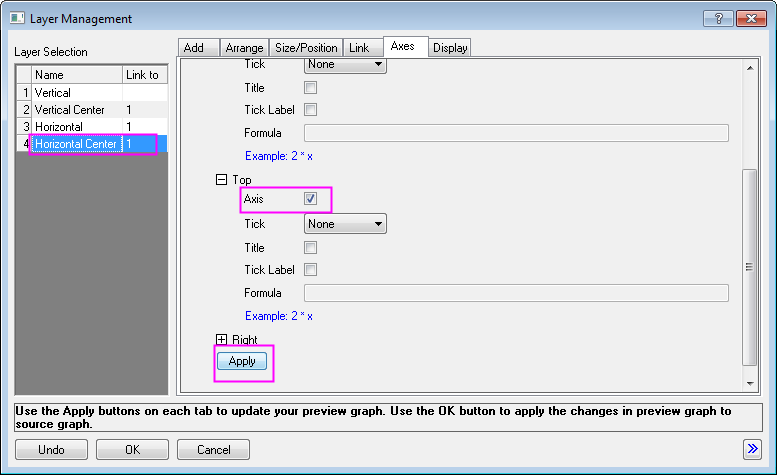The image size is (777, 475).
Task: Click the double-arrow expand panel icon
Action: click(x=753, y=449)
